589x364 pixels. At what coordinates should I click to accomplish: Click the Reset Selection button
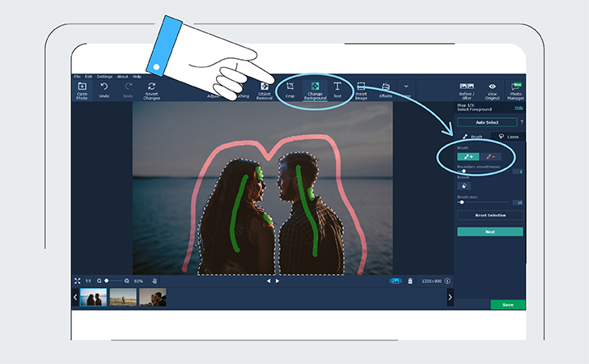point(490,215)
